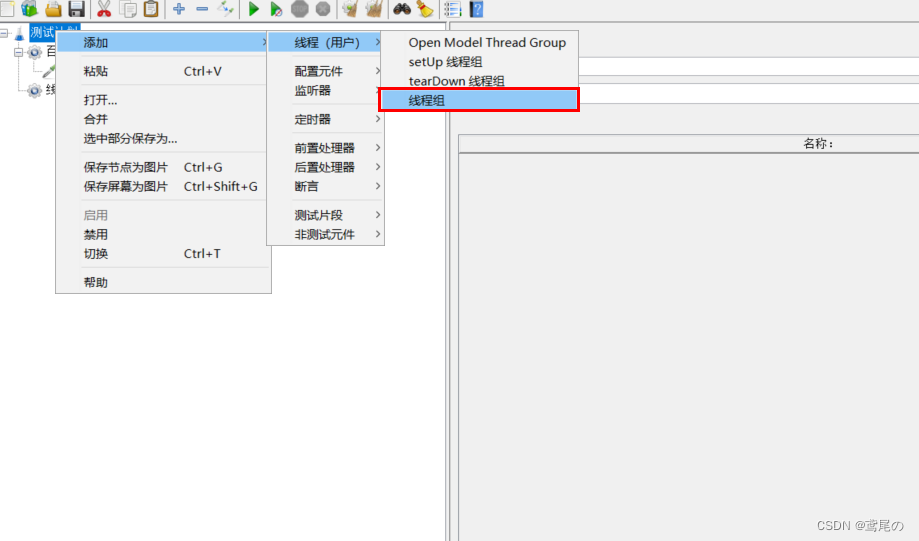Viewport: 919px width, 541px height.
Task: Click the Start no pauses icon
Action: 275,9
